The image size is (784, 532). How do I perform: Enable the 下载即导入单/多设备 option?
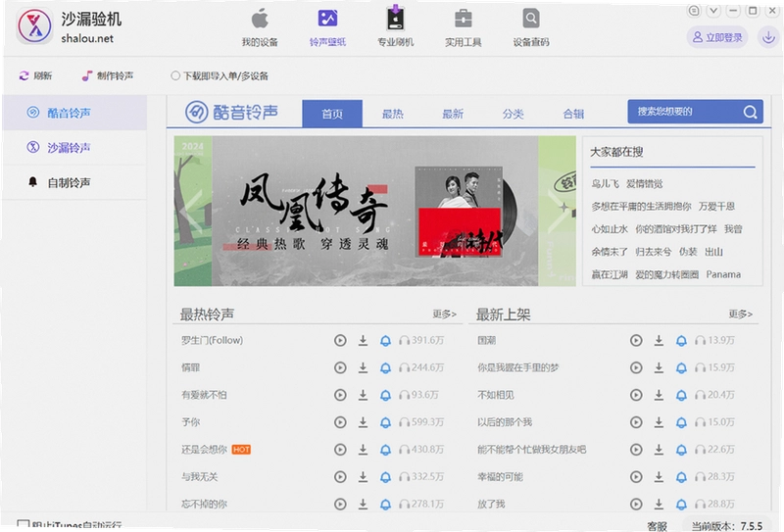pyautogui.click(x=175, y=76)
